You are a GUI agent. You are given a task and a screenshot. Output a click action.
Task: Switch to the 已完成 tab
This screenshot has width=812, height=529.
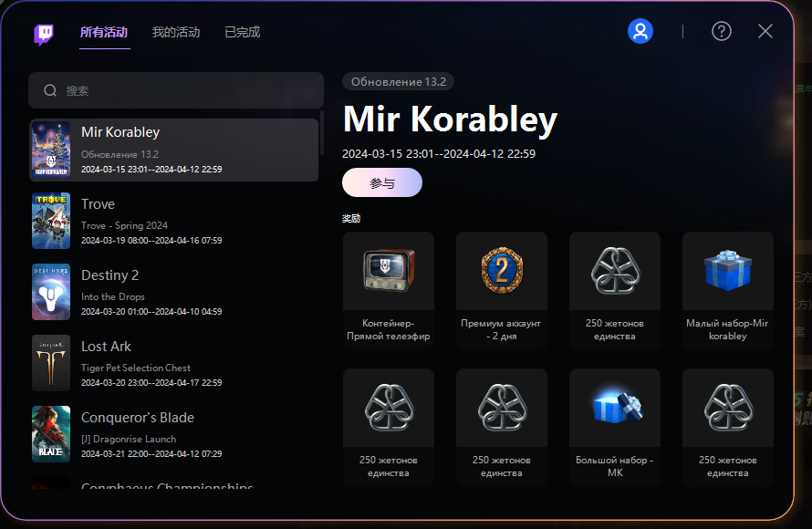click(x=243, y=32)
